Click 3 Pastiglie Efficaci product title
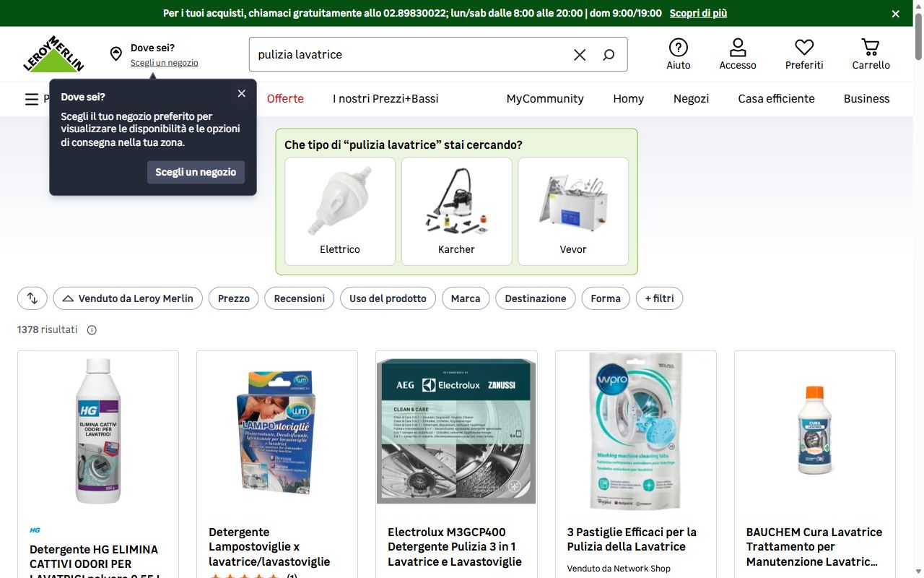 (632, 540)
